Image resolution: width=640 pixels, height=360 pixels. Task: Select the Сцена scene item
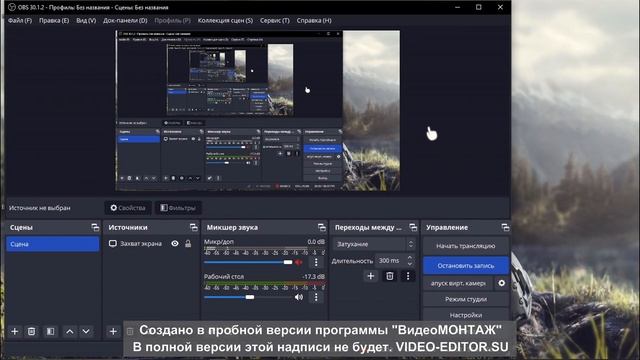pos(52,244)
